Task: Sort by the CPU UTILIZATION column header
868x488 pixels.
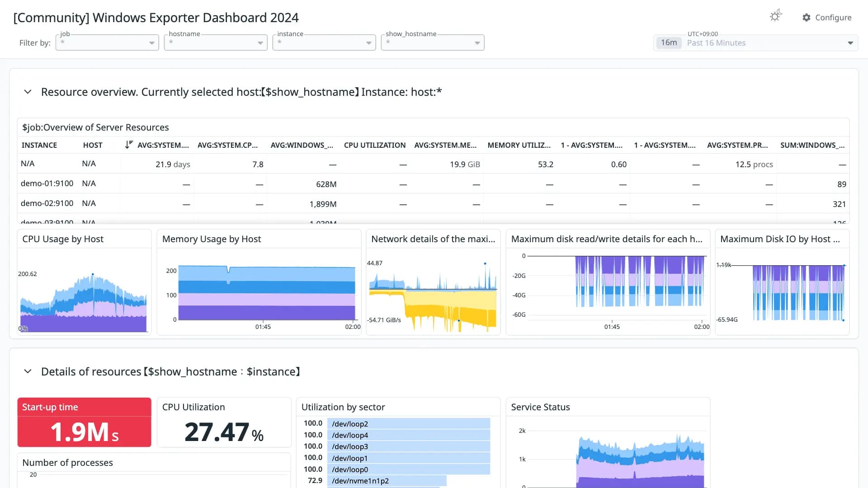Action: pos(375,145)
